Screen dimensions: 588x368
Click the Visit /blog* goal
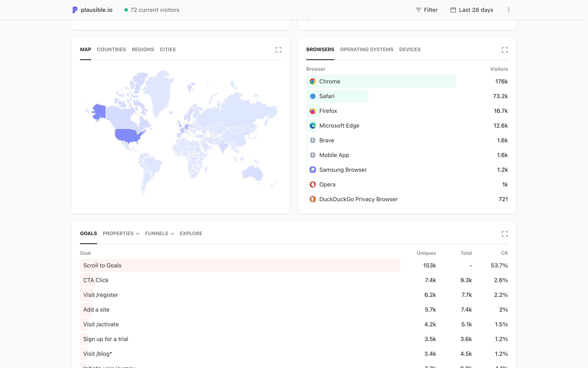(x=97, y=354)
